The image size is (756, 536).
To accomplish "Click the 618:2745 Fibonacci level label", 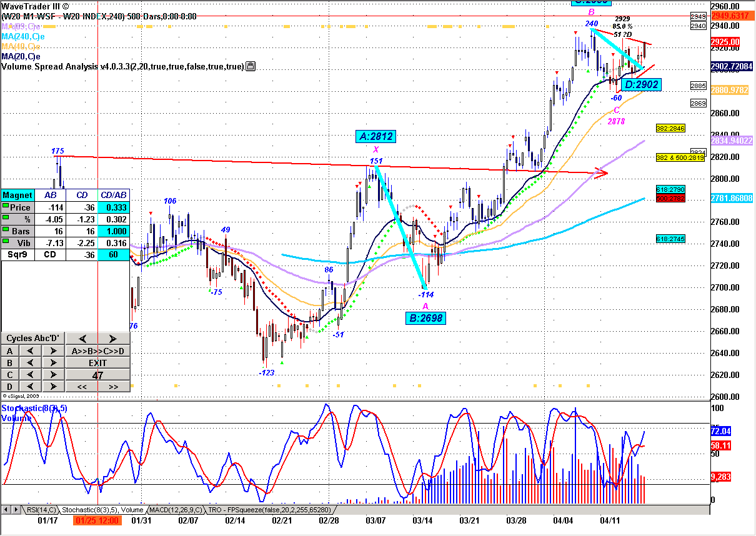I will tap(670, 239).
